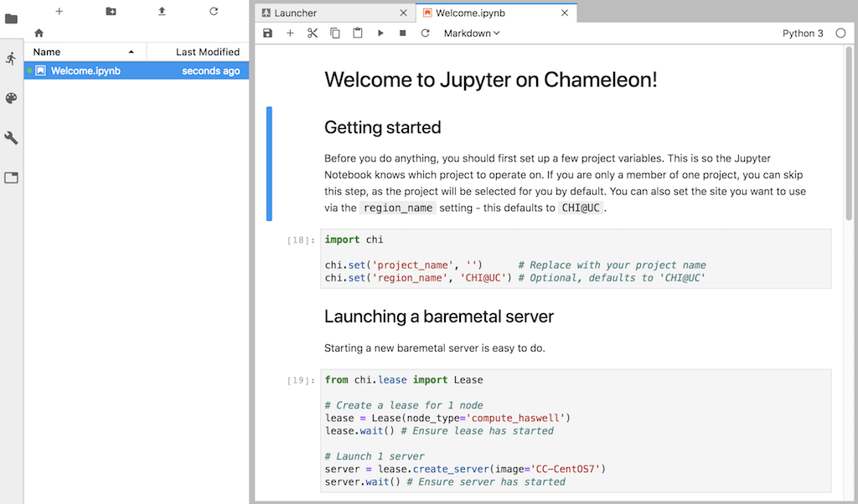The width and height of the screenshot is (858, 504).
Task: Open the command palette sidebar
Action: [x=11, y=97]
